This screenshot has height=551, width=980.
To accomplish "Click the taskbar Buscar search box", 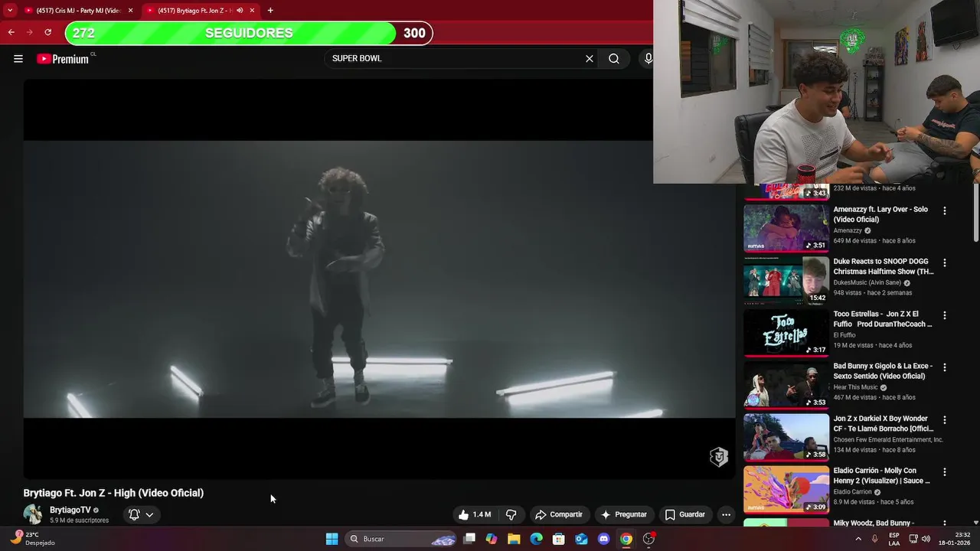I will point(402,539).
